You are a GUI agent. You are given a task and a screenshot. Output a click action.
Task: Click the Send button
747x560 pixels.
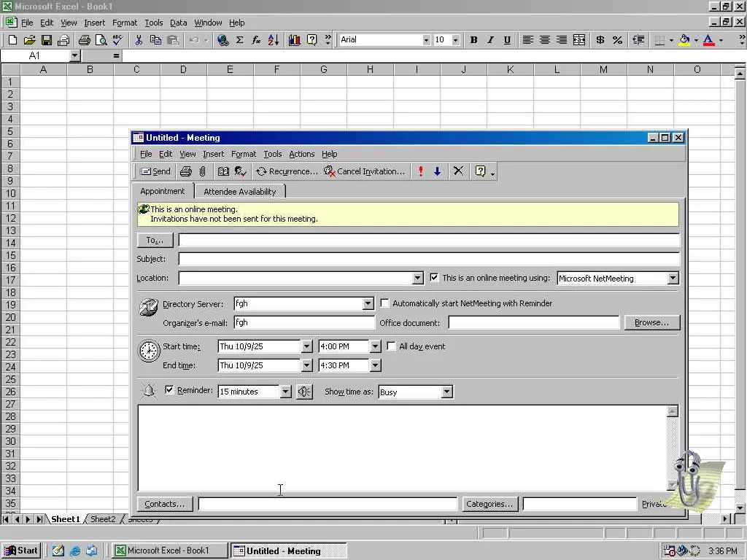(x=156, y=171)
